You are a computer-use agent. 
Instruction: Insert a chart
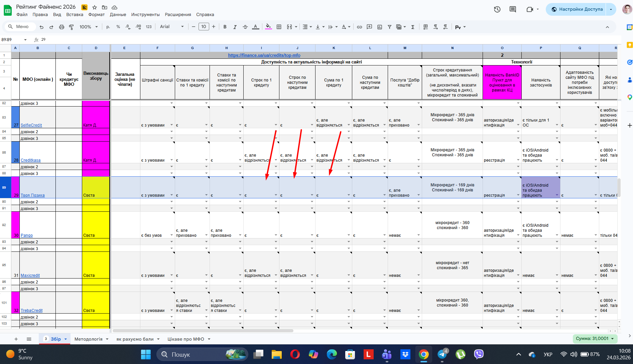(x=380, y=27)
